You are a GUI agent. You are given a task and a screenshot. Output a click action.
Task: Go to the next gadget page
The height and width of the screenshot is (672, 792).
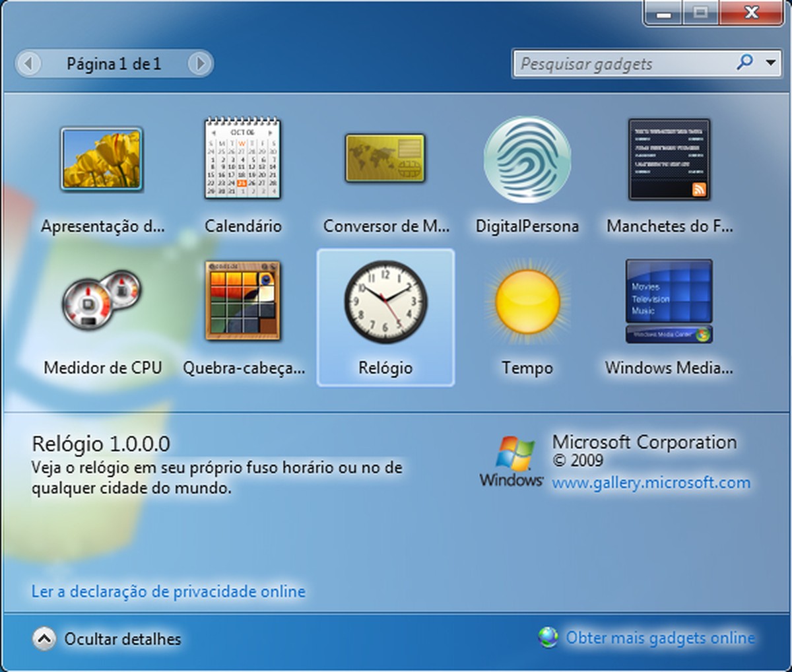[199, 63]
